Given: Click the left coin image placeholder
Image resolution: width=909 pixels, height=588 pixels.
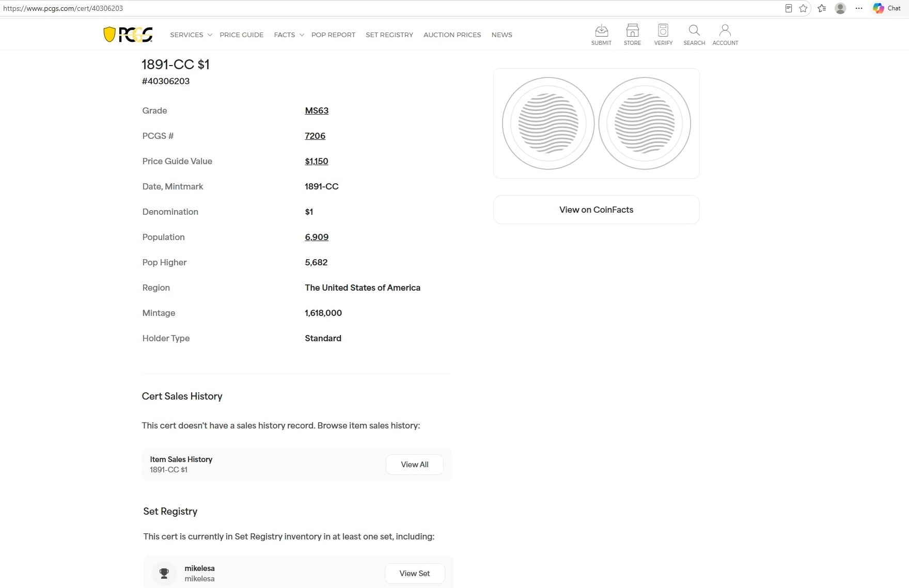Looking at the screenshot, I should (548, 123).
